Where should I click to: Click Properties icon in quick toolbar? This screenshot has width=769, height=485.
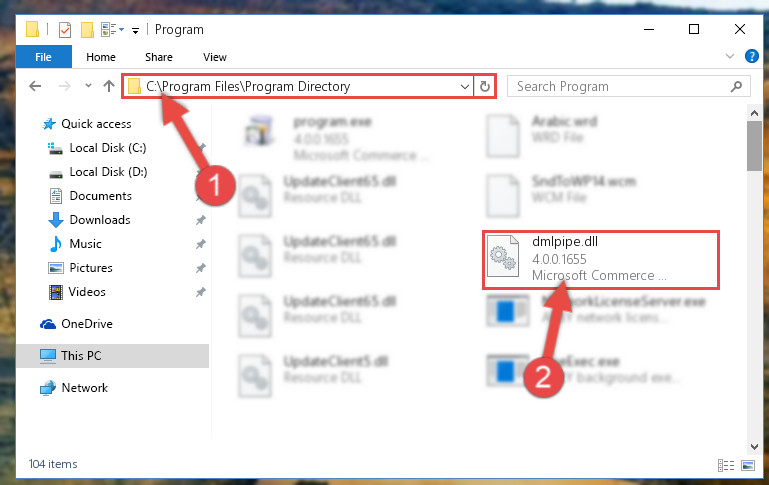pyautogui.click(x=65, y=30)
